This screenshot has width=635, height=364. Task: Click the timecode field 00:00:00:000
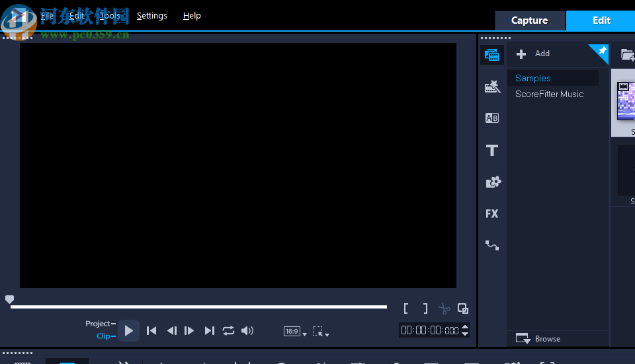[x=430, y=330]
